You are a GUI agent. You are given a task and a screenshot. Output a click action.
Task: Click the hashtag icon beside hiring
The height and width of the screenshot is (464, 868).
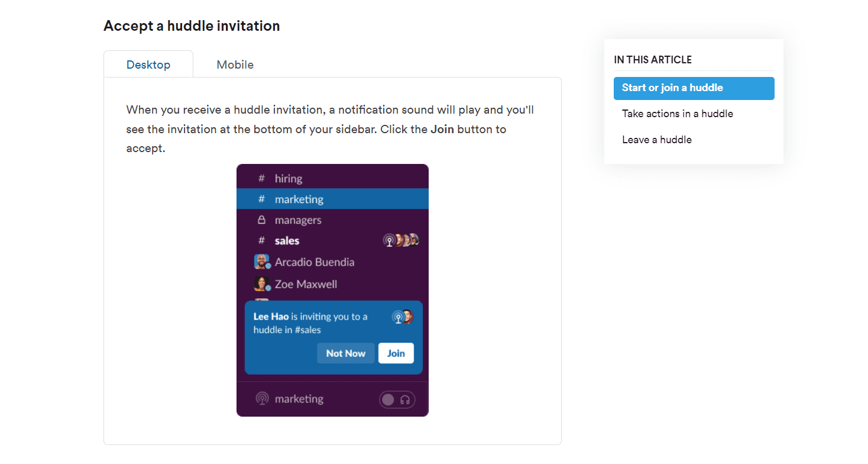click(x=261, y=178)
